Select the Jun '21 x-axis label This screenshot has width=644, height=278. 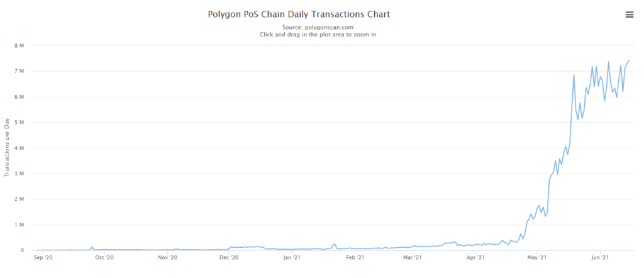coord(601,257)
